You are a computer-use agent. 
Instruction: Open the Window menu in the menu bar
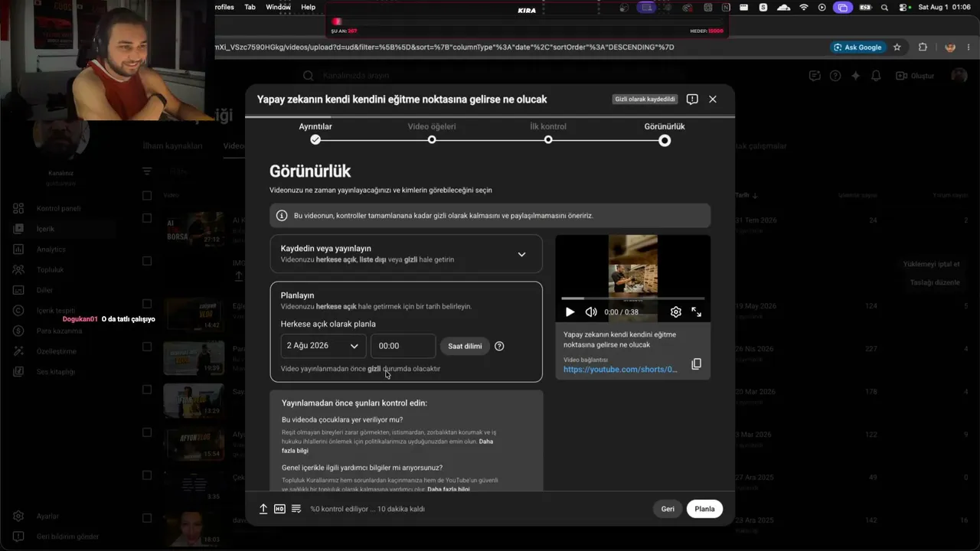pyautogui.click(x=278, y=7)
